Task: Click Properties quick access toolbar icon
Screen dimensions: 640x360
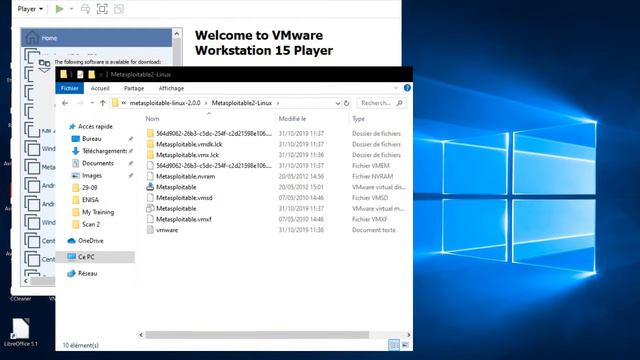Action: point(80,74)
